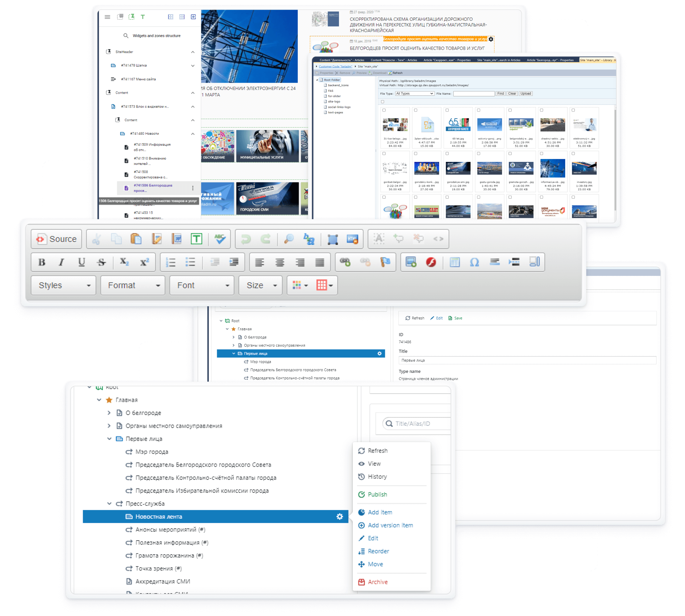Insert a numbered list
The width and height of the screenshot is (685, 616).
[171, 262]
